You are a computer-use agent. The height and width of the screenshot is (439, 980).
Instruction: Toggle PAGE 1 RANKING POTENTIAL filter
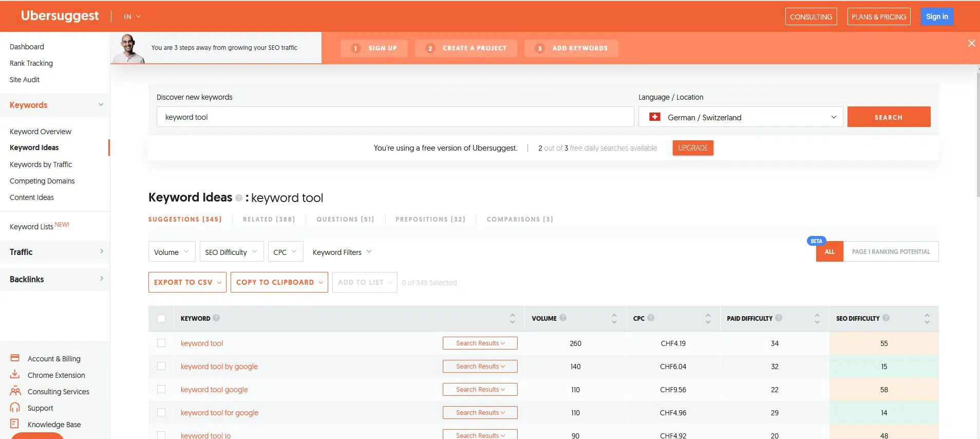[x=891, y=251]
